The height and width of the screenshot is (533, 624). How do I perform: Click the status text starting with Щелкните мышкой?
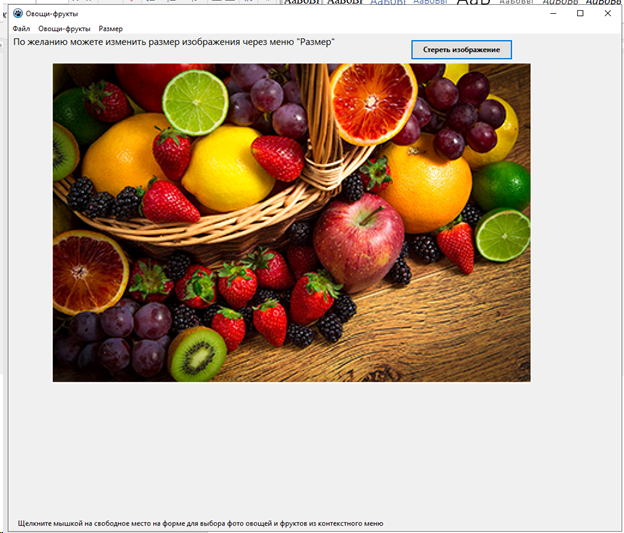pyautogui.click(x=200, y=523)
